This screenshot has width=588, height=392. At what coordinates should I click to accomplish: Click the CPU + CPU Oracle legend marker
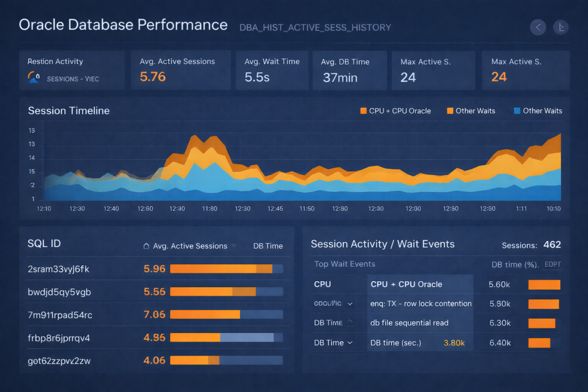click(363, 111)
